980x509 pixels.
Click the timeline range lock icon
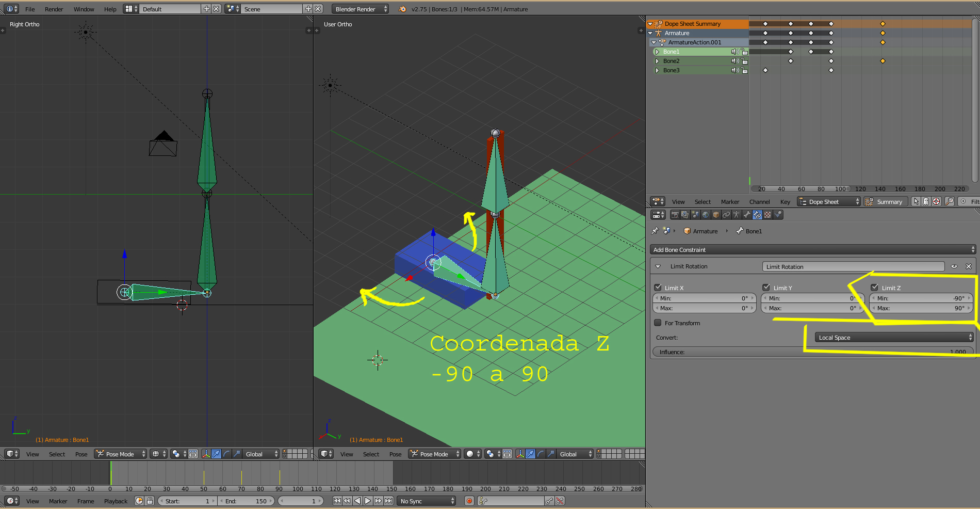(x=150, y=501)
